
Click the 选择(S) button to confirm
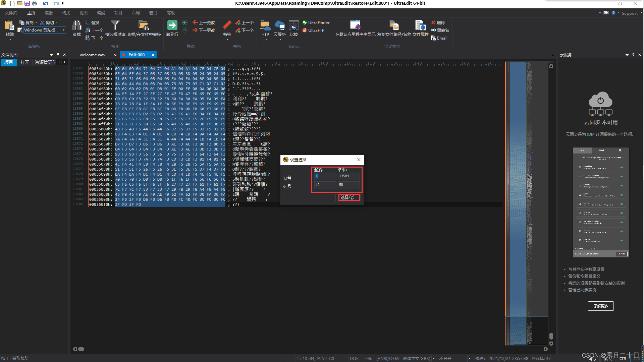(348, 197)
